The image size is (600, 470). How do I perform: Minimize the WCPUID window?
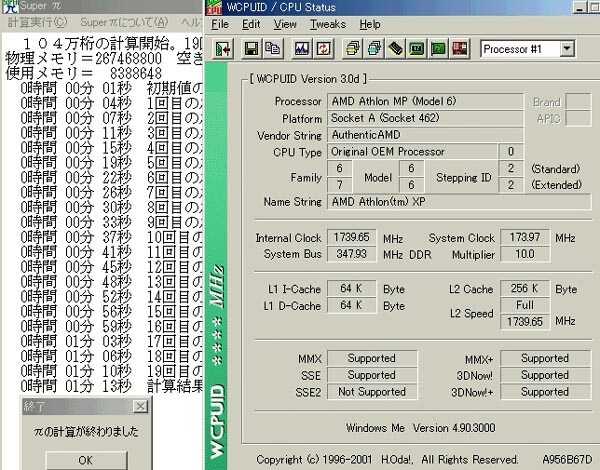[581, 8]
